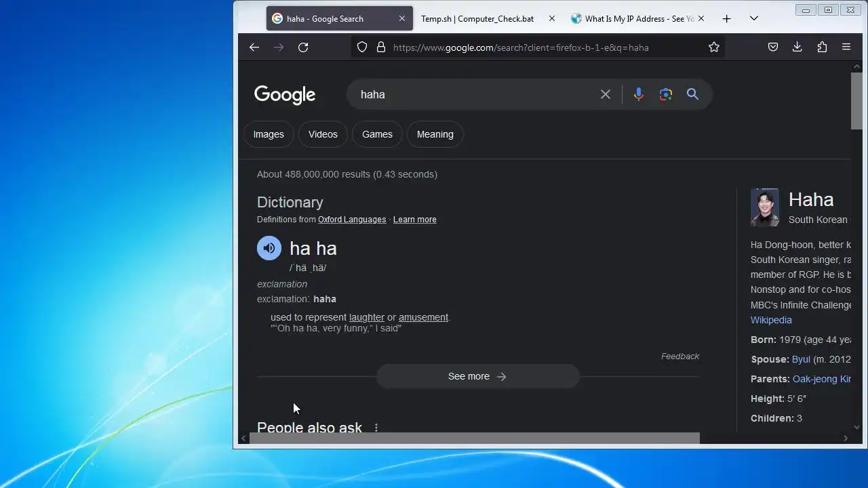Expand dictionary with See more button
The height and width of the screenshot is (488, 868).
click(478, 376)
